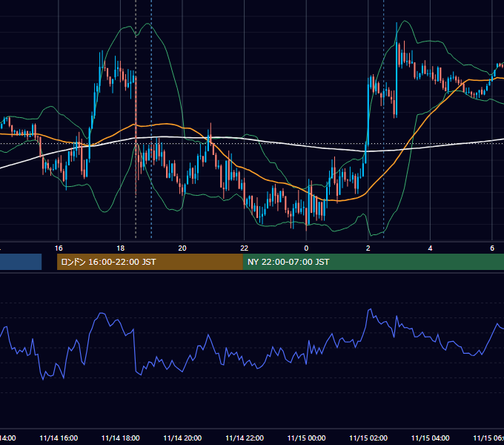Image resolution: width=504 pixels, height=445 pixels.
Task: Click the 11/14 16:00 date label
Action: point(59,438)
